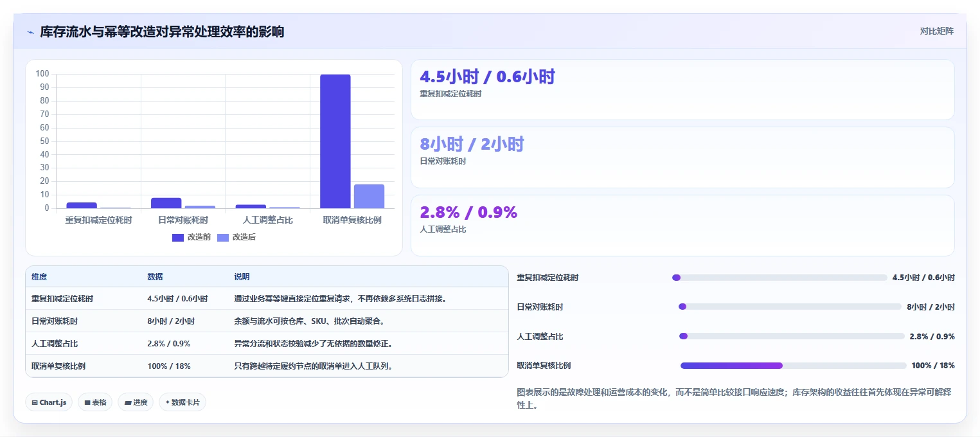
Task: Click the description 余额与流水可按仓库、SKU、批次自动聚合
Action: point(309,321)
